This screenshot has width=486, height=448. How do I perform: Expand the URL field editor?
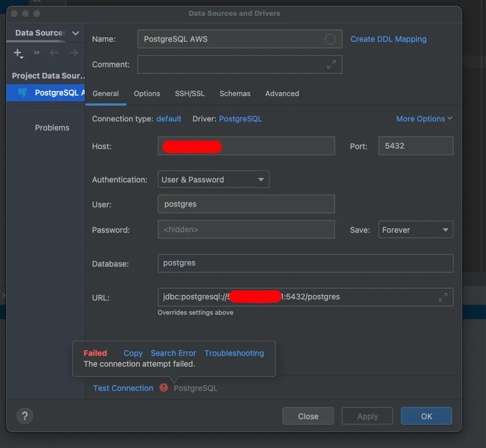pyautogui.click(x=443, y=297)
